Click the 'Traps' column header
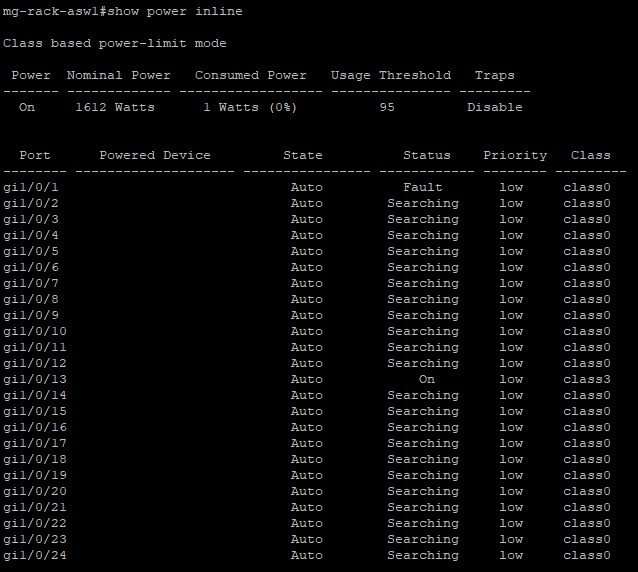This screenshot has height=572, width=638. (x=495, y=75)
